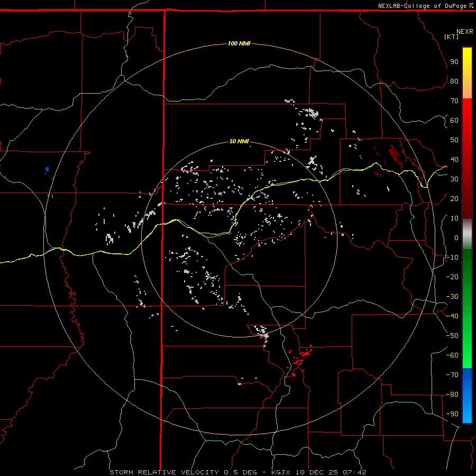Click the -10 value on the velocity scale

click(x=452, y=258)
